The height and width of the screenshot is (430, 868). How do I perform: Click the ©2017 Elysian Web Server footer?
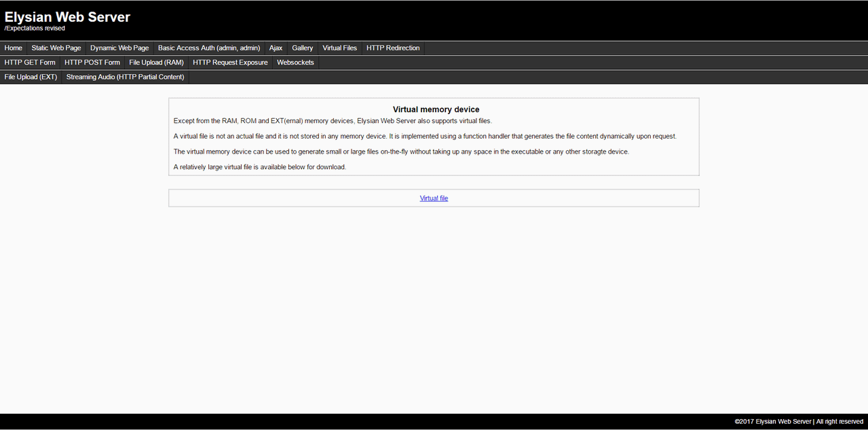click(799, 422)
